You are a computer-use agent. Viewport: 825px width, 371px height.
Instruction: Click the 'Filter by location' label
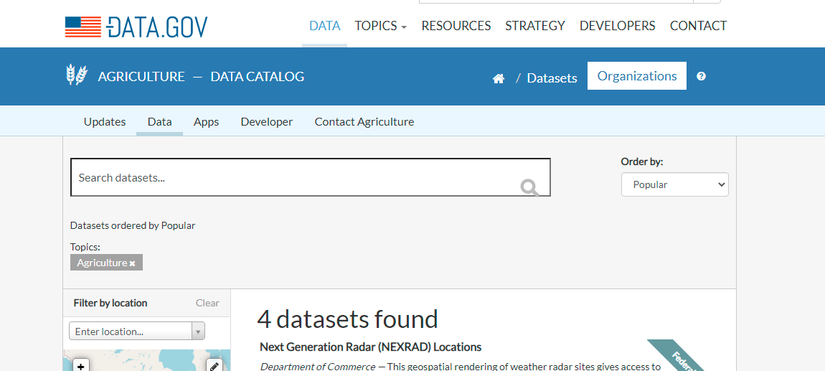110,303
